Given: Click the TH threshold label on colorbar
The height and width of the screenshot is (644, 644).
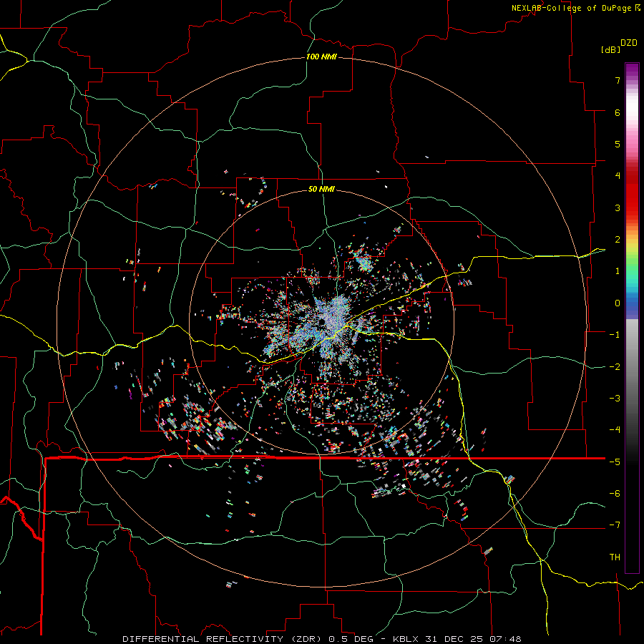Looking at the screenshot, I should tap(615, 557).
